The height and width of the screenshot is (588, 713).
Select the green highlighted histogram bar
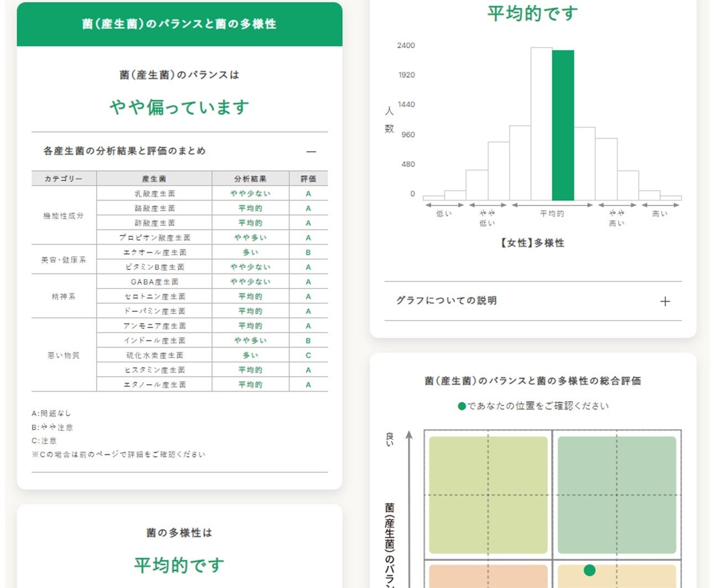pyautogui.click(x=563, y=125)
